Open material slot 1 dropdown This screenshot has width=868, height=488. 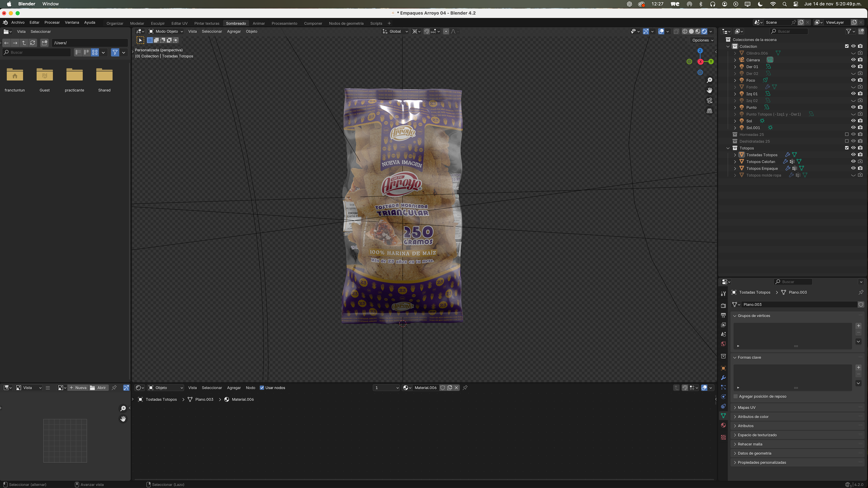386,388
